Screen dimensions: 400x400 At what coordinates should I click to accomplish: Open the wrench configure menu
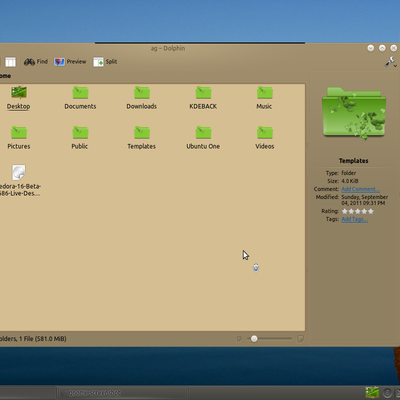point(390,62)
